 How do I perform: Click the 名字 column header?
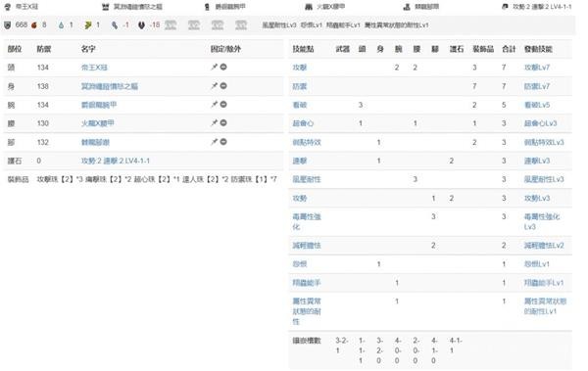pyautogui.click(x=88, y=49)
